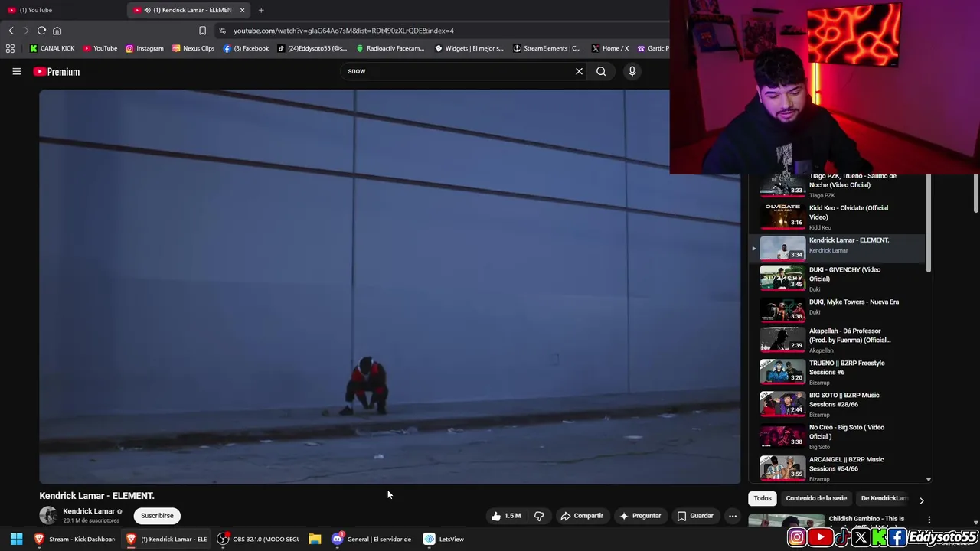Close the Kendrick Lamar ELEMENT tab

(243, 10)
